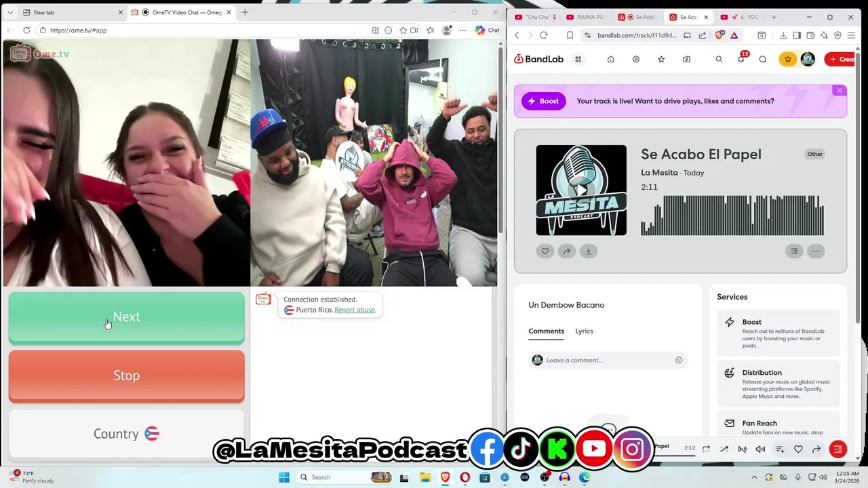Dismiss the track is live banner
Screen dimensions: 868x488
point(840,91)
